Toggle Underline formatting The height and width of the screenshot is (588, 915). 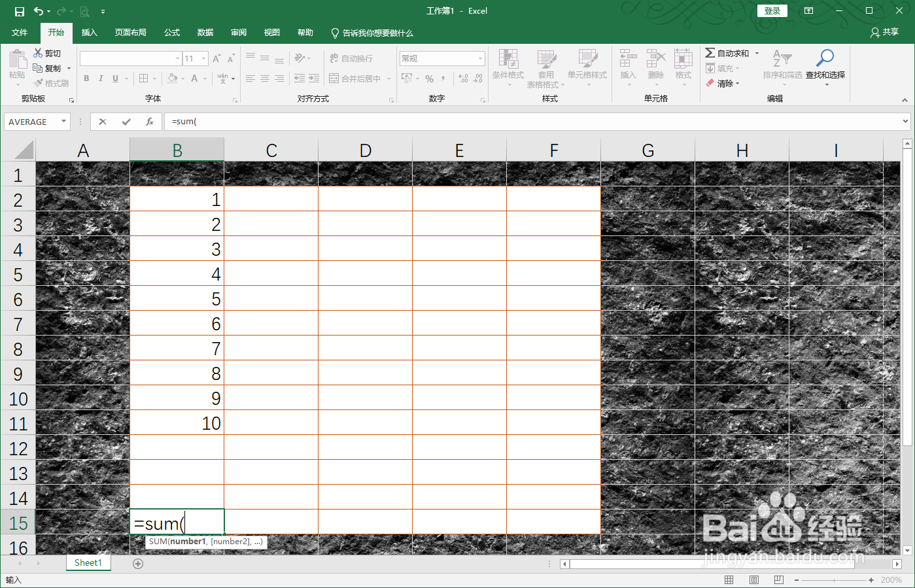tap(115, 78)
